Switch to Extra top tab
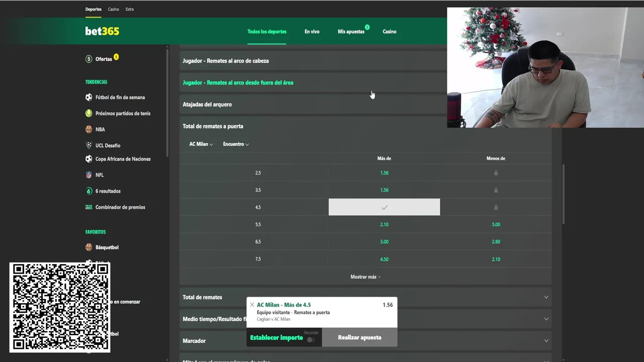The height and width of the screenshot is (362, 644). point(130,9)
